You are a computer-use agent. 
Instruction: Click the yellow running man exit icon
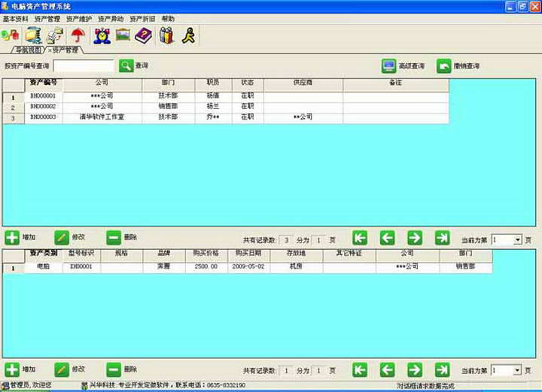(189, 35)
